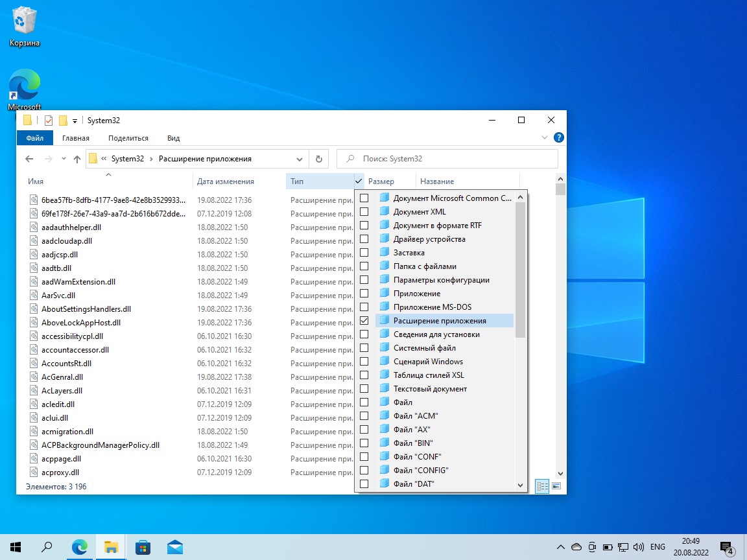Click file icon of aclui.dll
Image resolution: width=747 pixels, height=560 pixels.
[33, 417]
